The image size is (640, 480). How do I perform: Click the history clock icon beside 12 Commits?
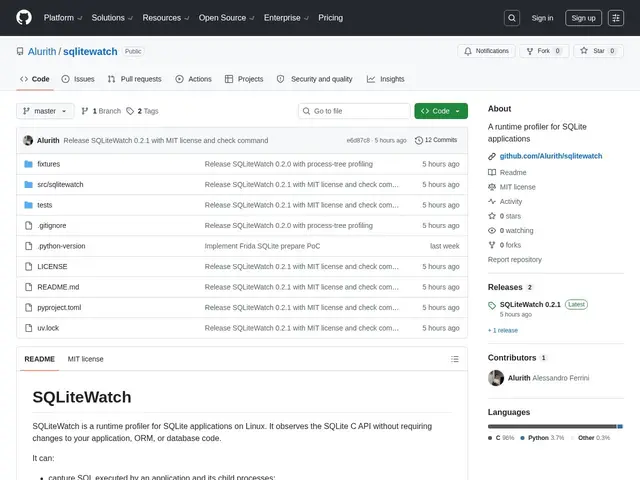(x=419, y=140)
